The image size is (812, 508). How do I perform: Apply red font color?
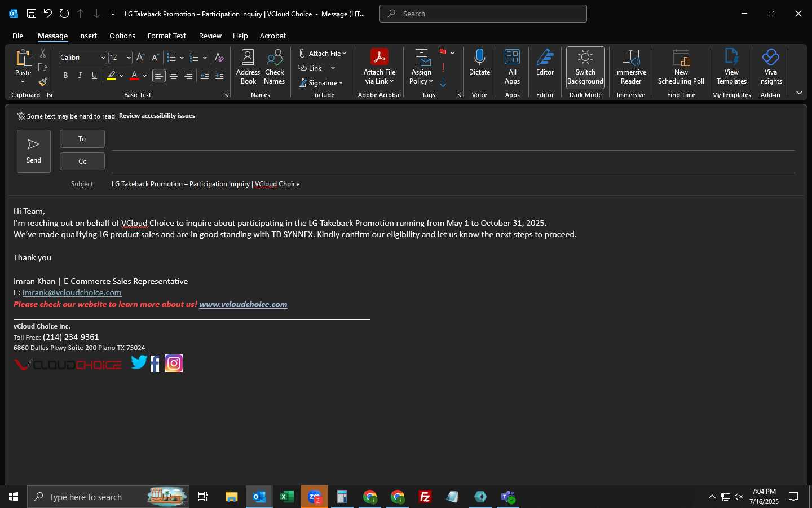point(134,76)
